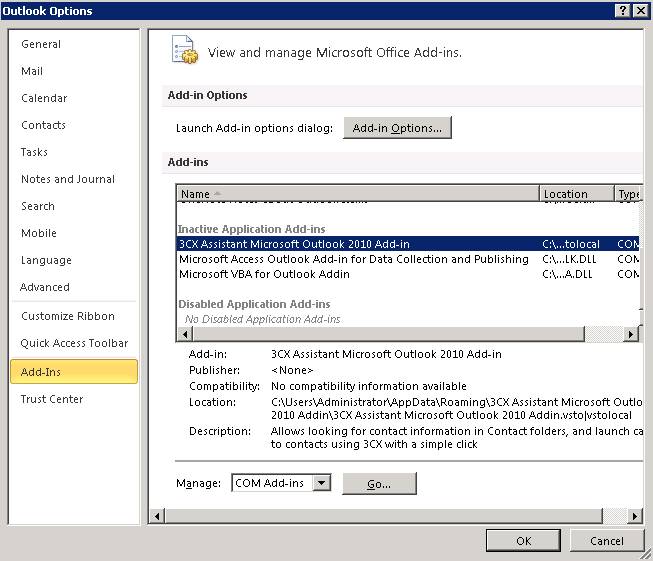
Task: Click the No compatibility information available text
Action: pos(369,386)
